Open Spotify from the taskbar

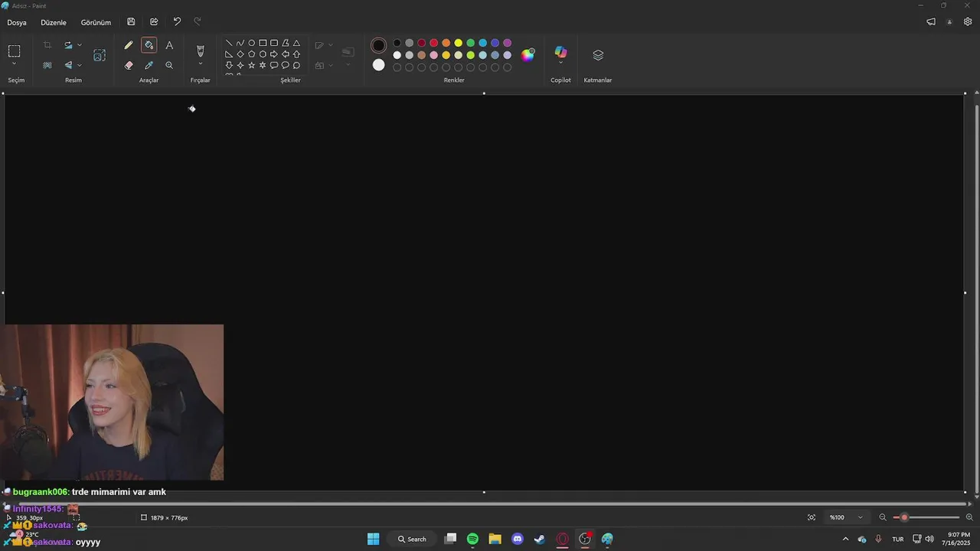tap(472, 539)
